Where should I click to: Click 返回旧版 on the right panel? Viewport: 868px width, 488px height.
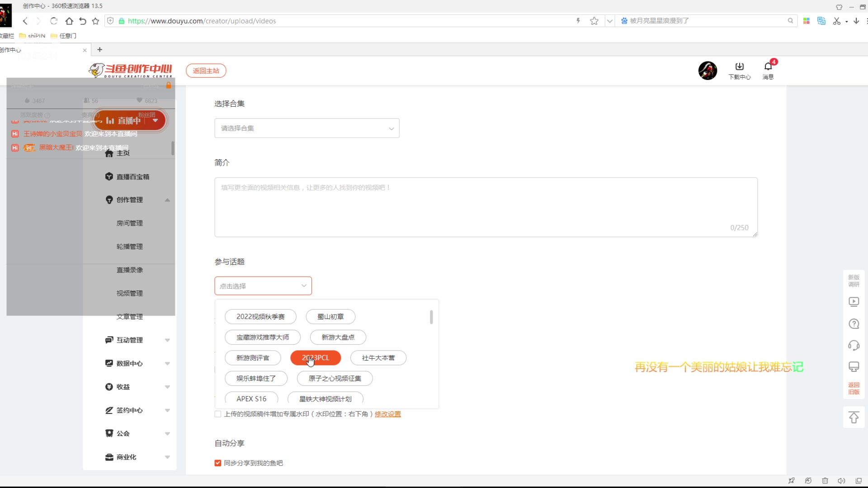click(854, 388)
